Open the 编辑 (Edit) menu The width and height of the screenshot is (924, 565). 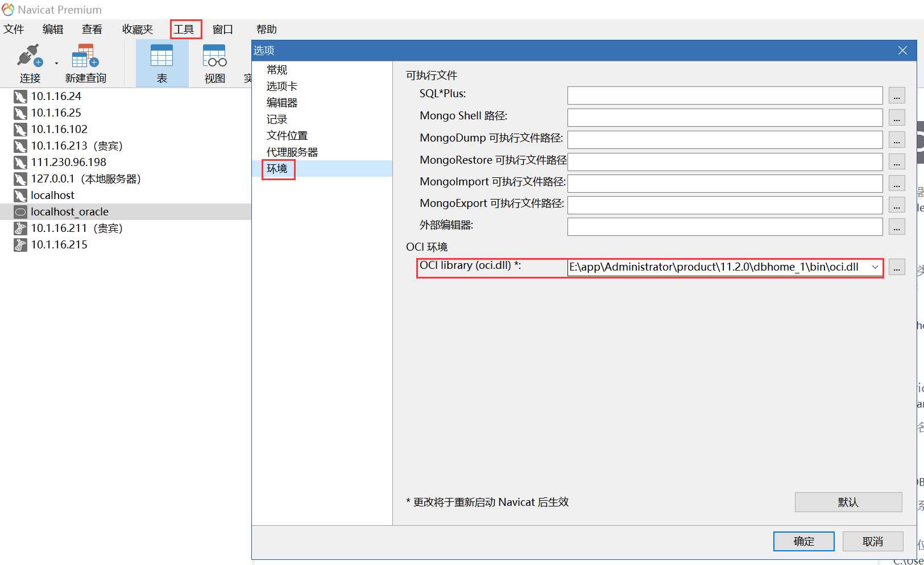click(53, 29)
